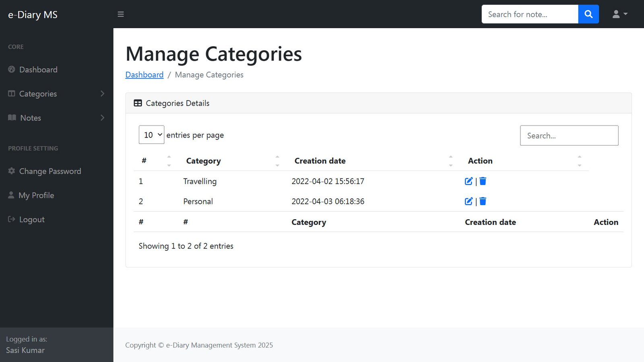Edit the Personal category

coord(469,201)
